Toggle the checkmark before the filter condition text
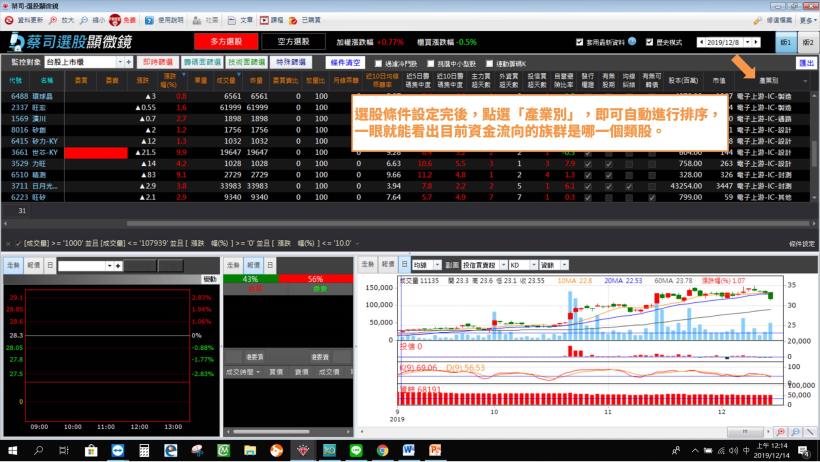 pos(18,243)
